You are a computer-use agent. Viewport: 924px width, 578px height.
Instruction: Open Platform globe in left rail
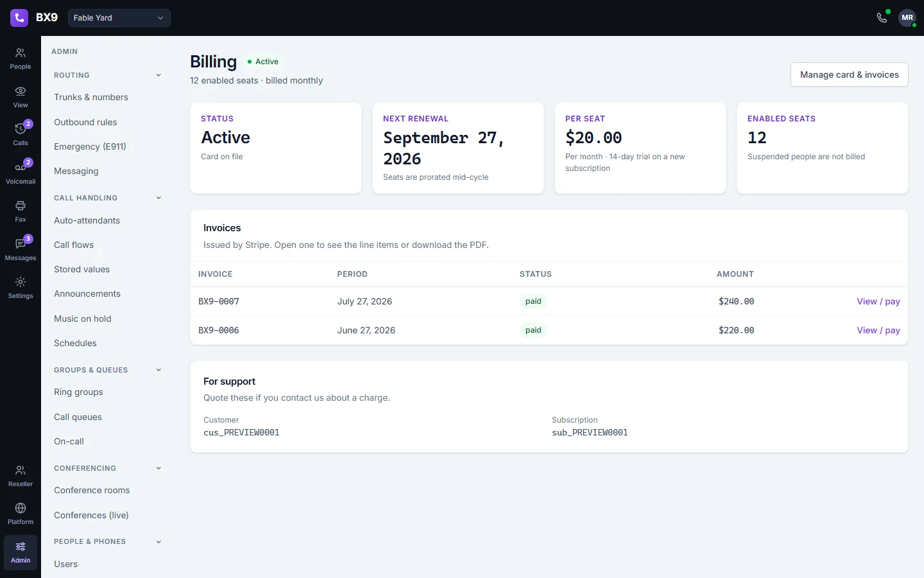click(21, 514)
